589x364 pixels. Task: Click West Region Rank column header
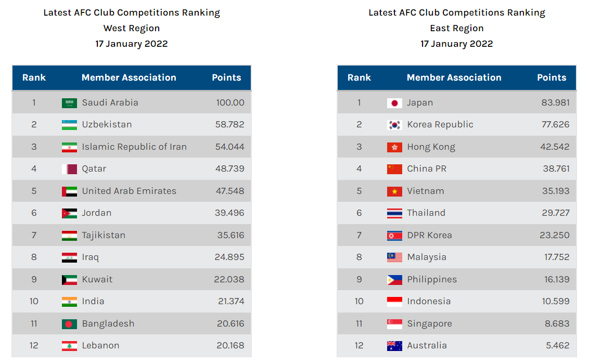[x=34, y=77]
